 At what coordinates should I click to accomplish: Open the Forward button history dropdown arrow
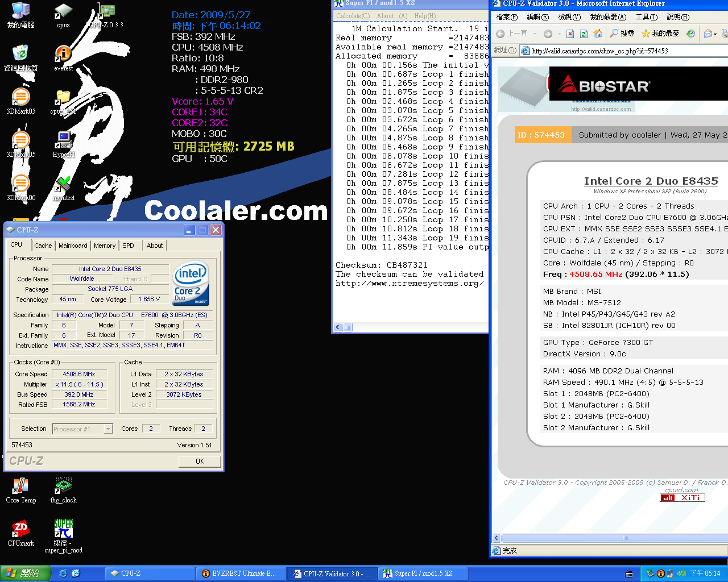coord(559,34)
